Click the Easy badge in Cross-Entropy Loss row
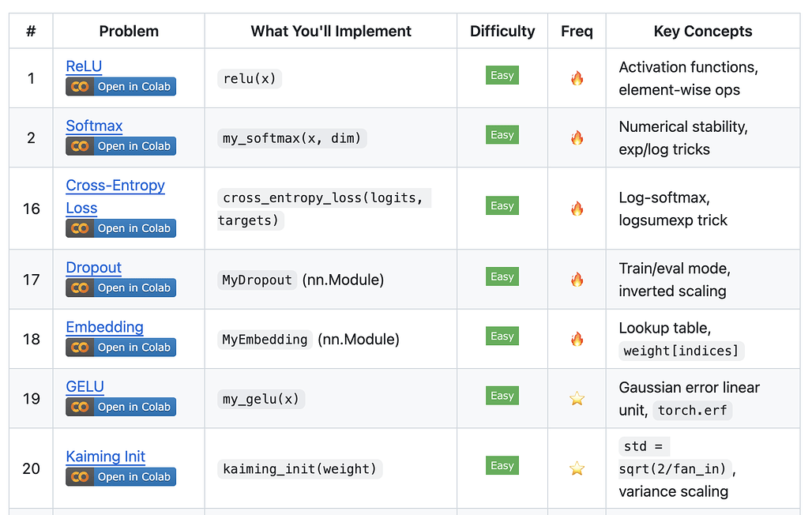Viewport: 812px width, 515px height. click(x=502, y=205)
